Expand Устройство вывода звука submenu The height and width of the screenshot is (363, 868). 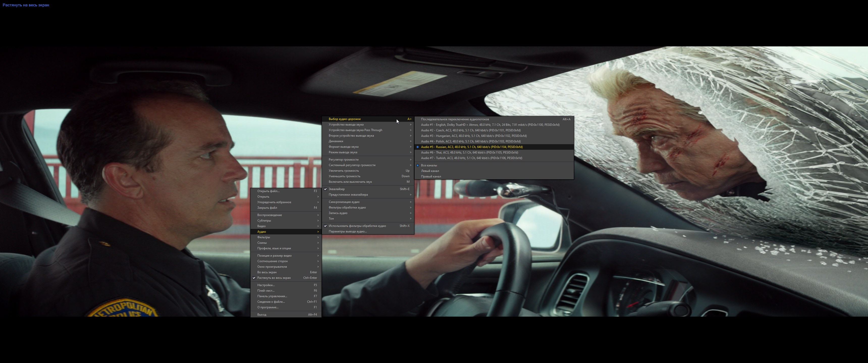[368, 125]
